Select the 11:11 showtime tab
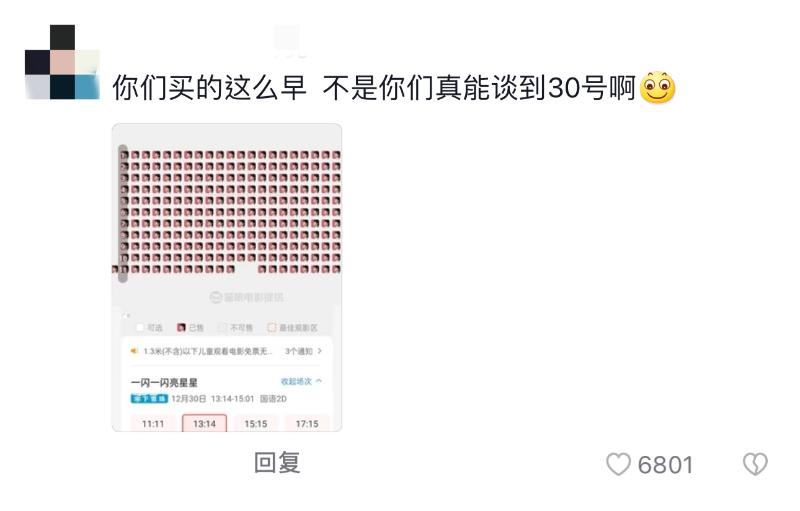 pyautogui.click(x=153, y=423)
